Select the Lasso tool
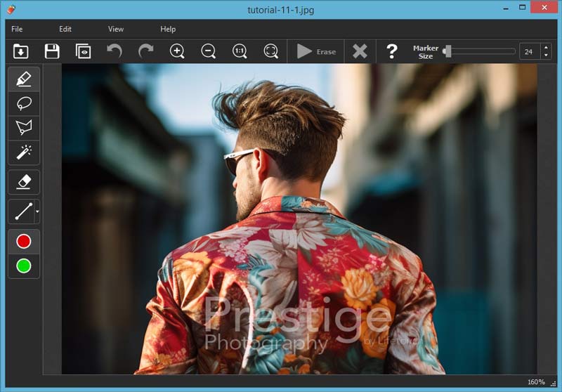The image size is (562, 392). point(24,103)
